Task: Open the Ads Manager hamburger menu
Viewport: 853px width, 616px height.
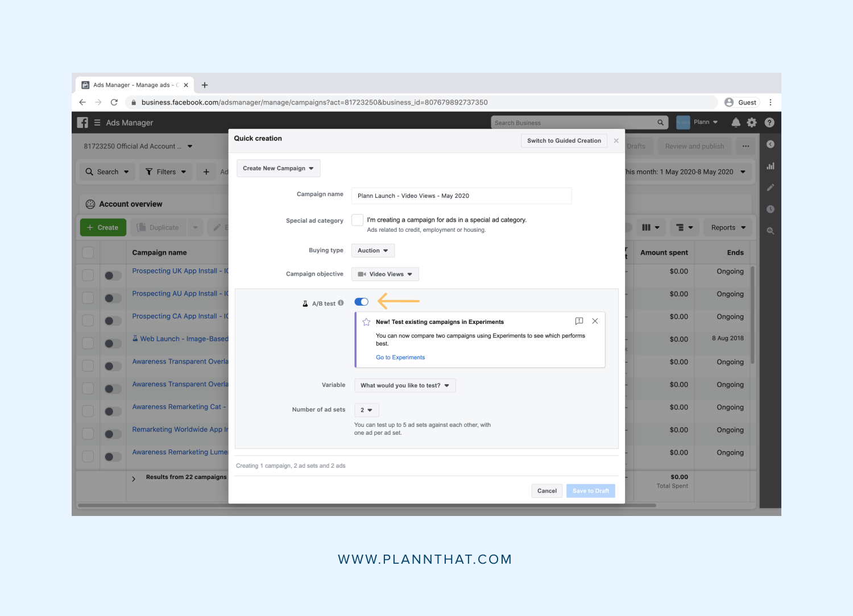Action: (97, 123)
